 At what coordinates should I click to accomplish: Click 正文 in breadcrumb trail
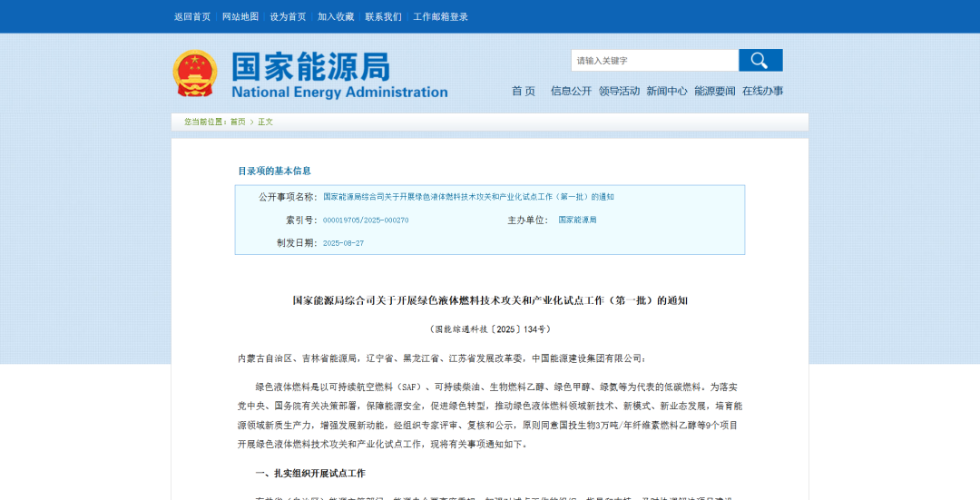click(x=266, y=122)
